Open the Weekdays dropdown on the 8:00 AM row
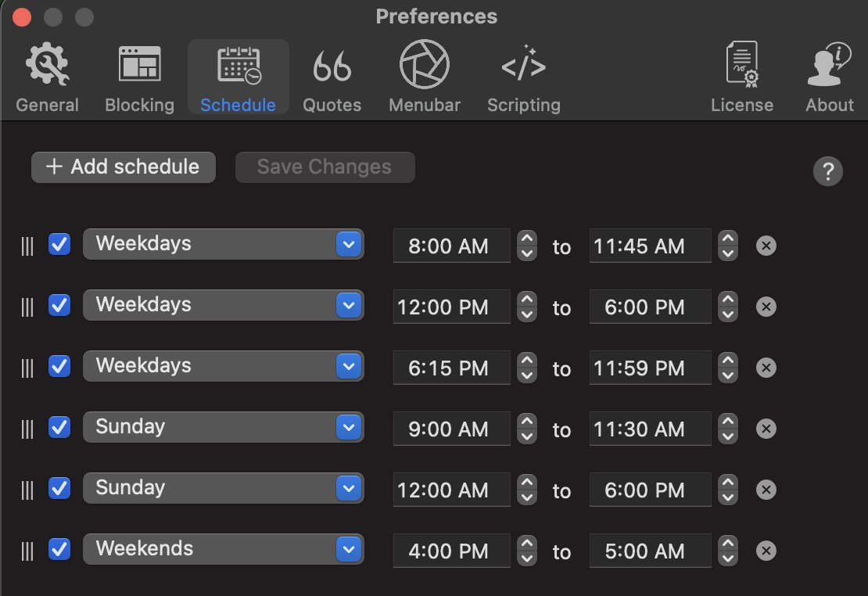 point(223,244)
